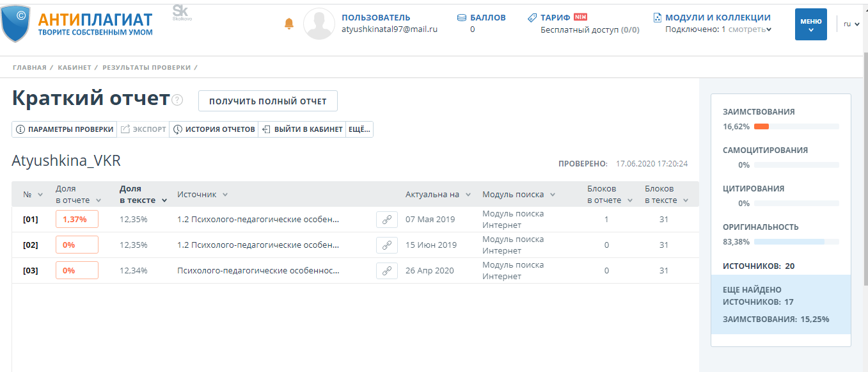Click link icon for source 01

386,220
